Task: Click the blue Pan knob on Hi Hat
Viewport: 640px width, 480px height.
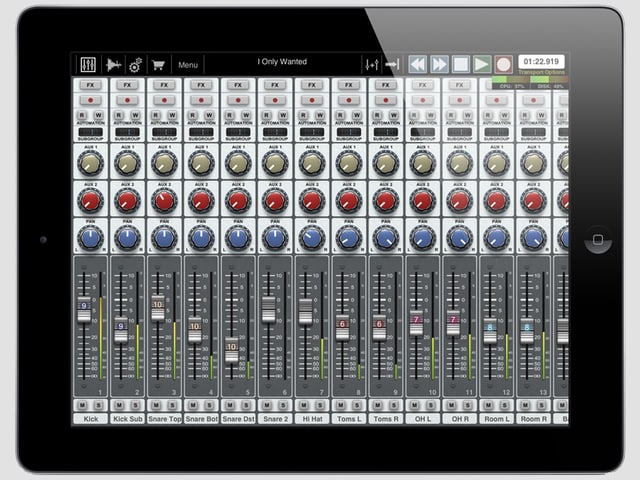Action: 312,238
